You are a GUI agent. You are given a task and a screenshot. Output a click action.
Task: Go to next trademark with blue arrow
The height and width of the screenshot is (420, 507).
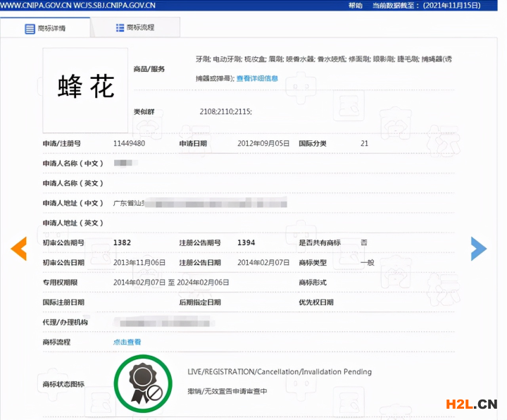click(x=478, y=248)
